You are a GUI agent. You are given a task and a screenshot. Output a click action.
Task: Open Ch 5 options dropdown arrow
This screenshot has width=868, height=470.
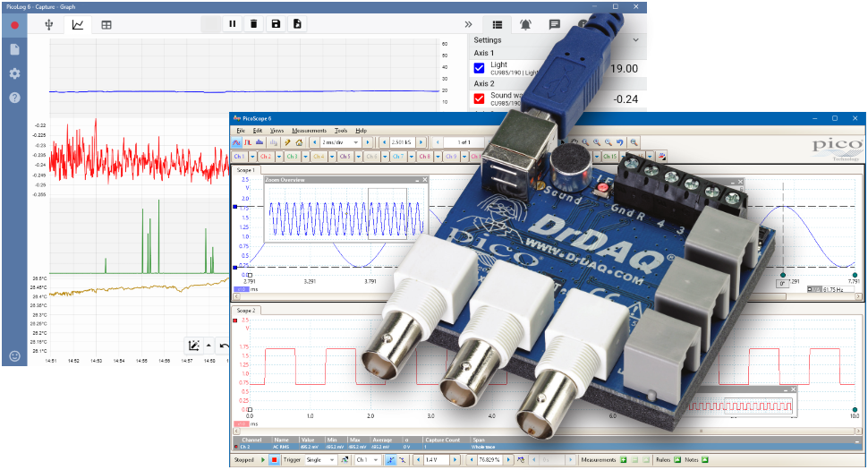pyautogui.click(x=358, y=157)
